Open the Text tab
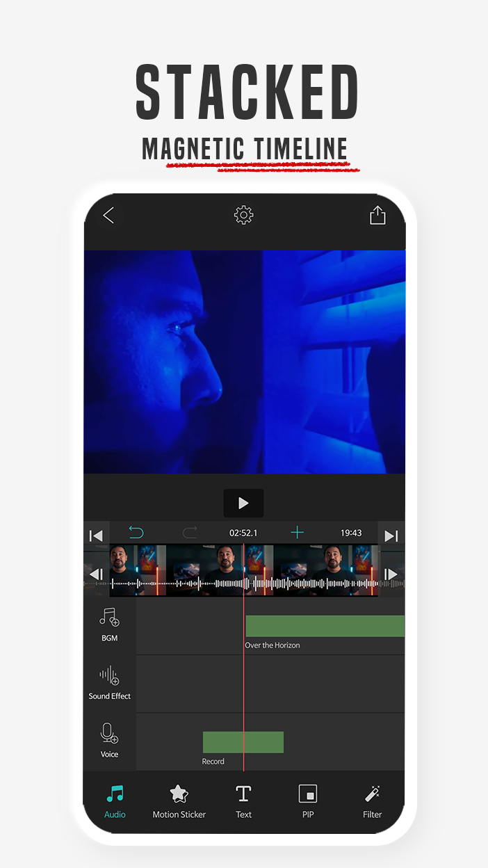488x868 pixels. tap(243, 802)
